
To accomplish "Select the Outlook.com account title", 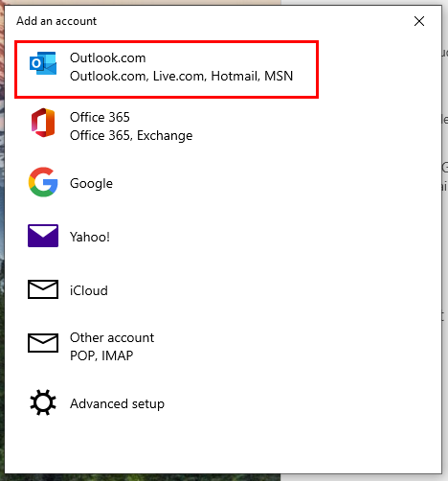I will (108, 57).
